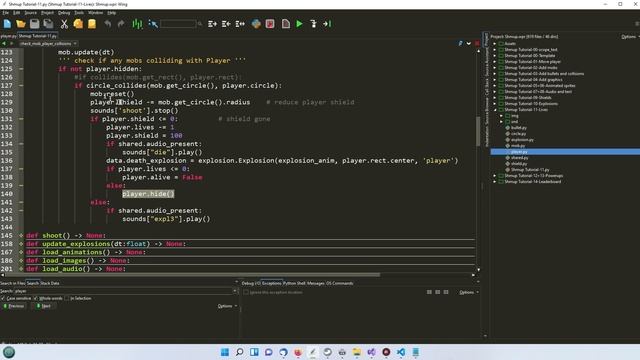This screenshot has height=360, width=640.
Task: Click the Open File folder icon
Action: (x=21, y=24)
